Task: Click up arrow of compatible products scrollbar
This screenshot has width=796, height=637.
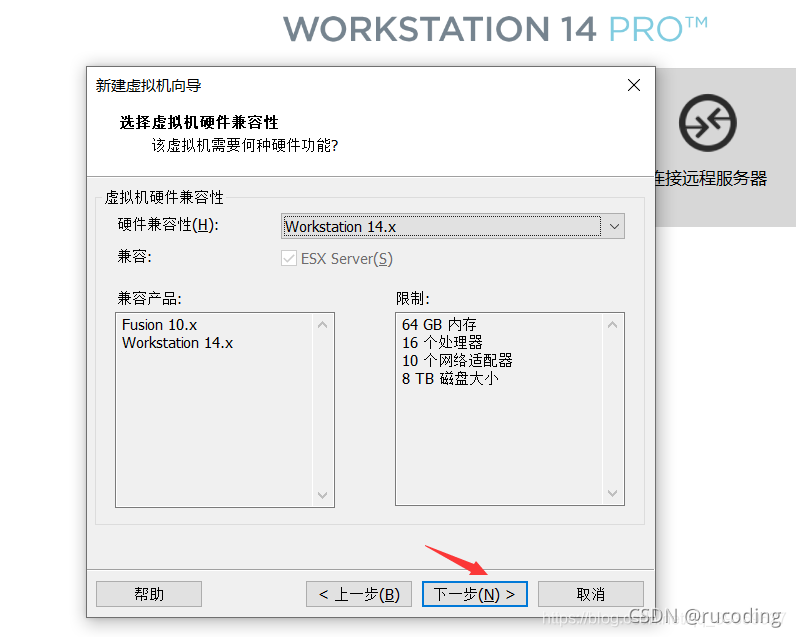Action: [x=322, y=325]
